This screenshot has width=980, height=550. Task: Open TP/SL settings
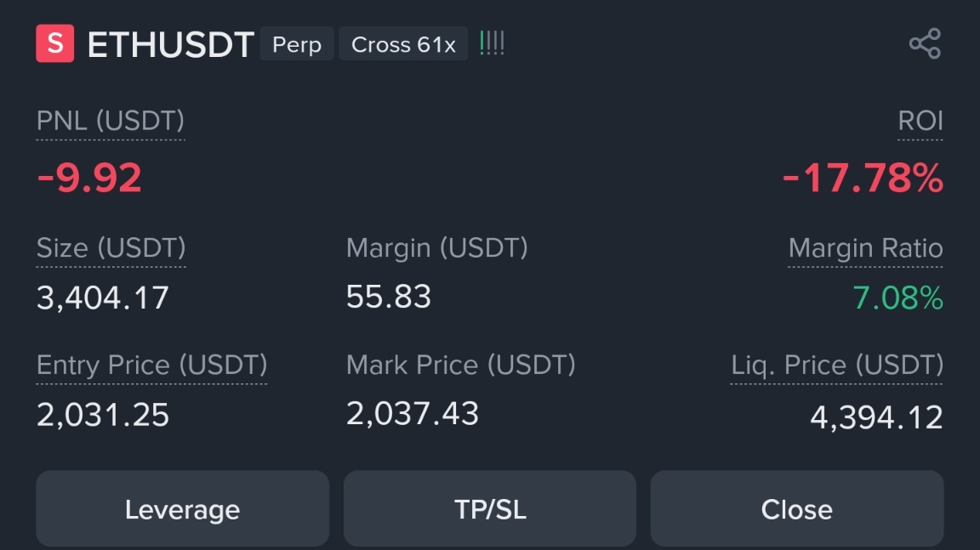(x=490, y=509)
